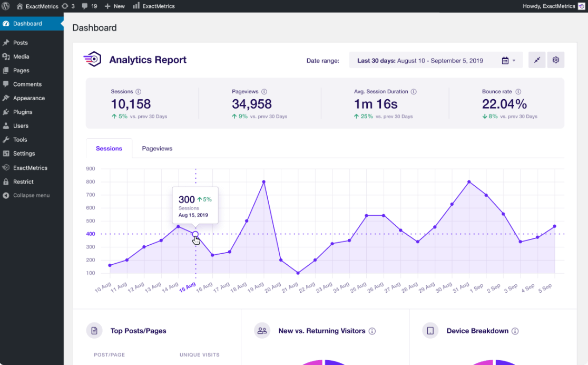Click the Collapse menu arrow icon
This screenshot has width=588, height=365.
[6, 195]
